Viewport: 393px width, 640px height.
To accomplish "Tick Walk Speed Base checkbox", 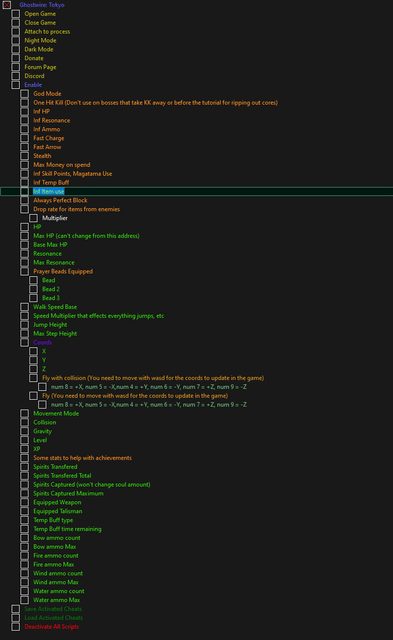I will [x=24, y=307].
